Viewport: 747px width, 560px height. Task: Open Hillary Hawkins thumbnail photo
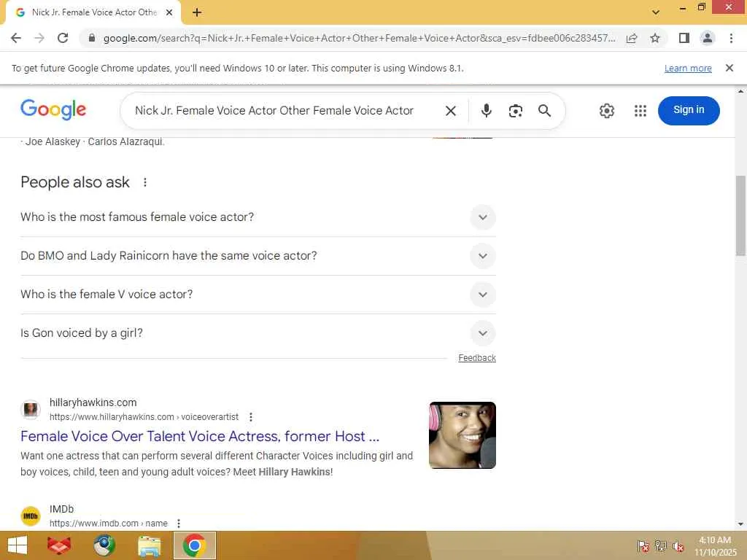click(462, 435)
